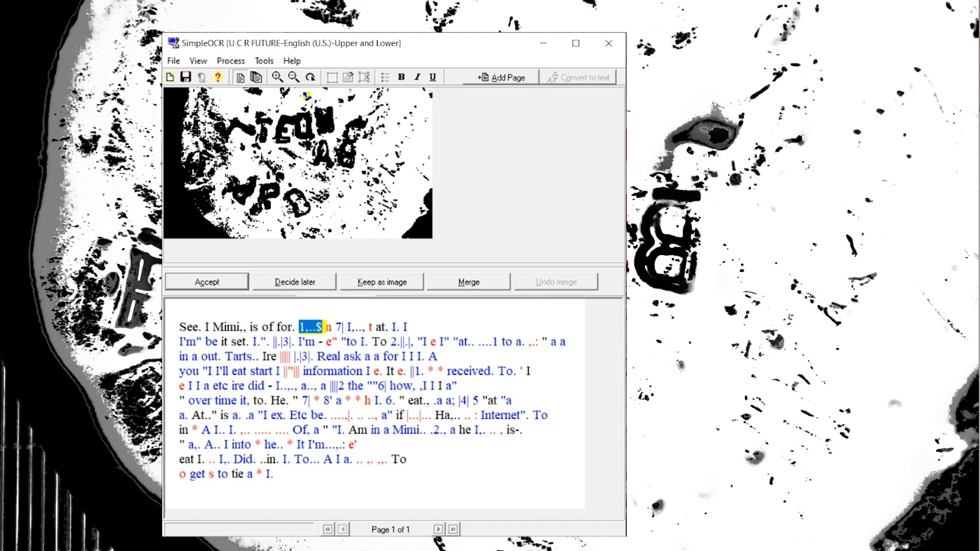Image resolution: width=980 pixels, height=551 pixels.
Task: Open the File menu
Action: [x=174, y=61]
